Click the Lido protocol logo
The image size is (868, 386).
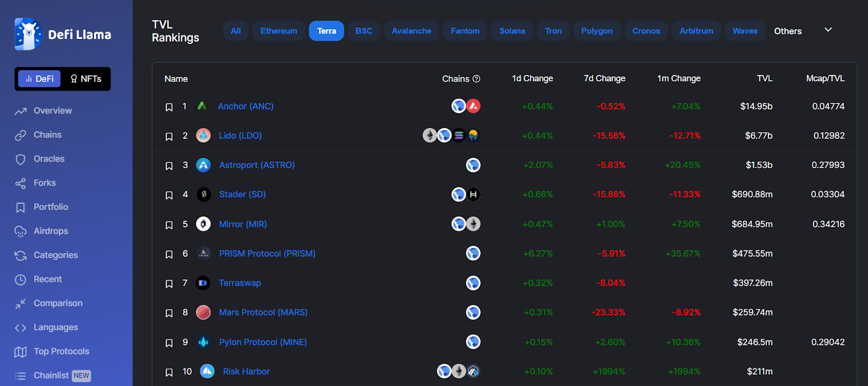click(203, 136)
